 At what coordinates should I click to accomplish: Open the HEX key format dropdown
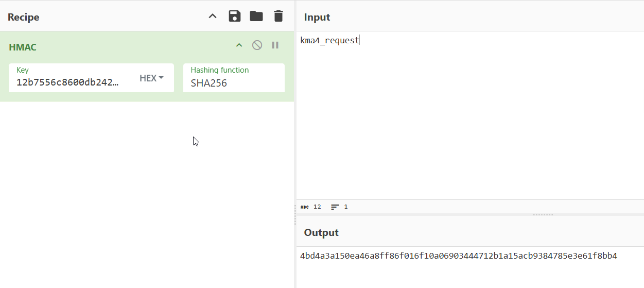151,78
